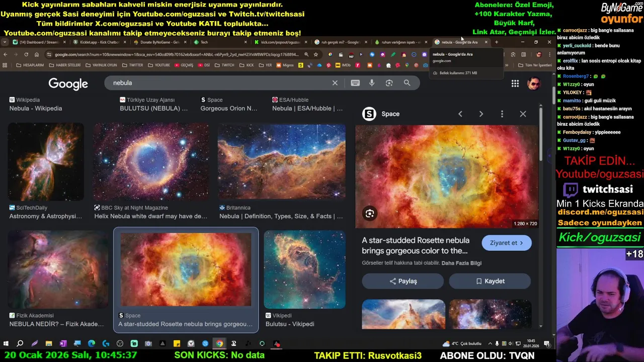Save image with Kaydet button
Image resolution: width=644 pixels, height=362 pixels.
(490, 281)
